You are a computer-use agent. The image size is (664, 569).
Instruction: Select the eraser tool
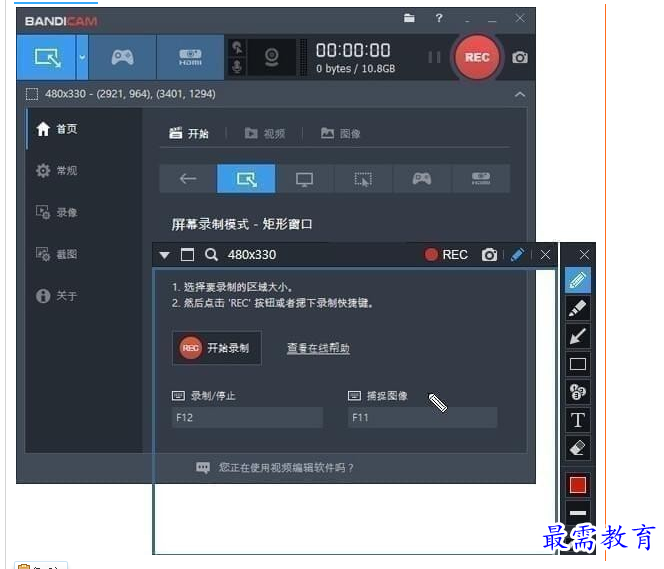pos(578,448)
